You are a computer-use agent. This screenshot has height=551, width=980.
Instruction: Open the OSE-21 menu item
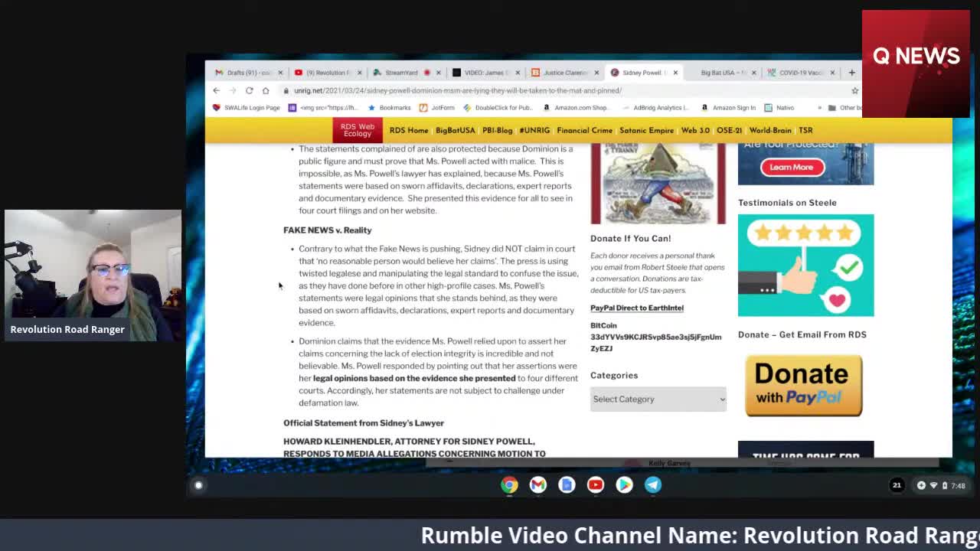pos(729,130)
